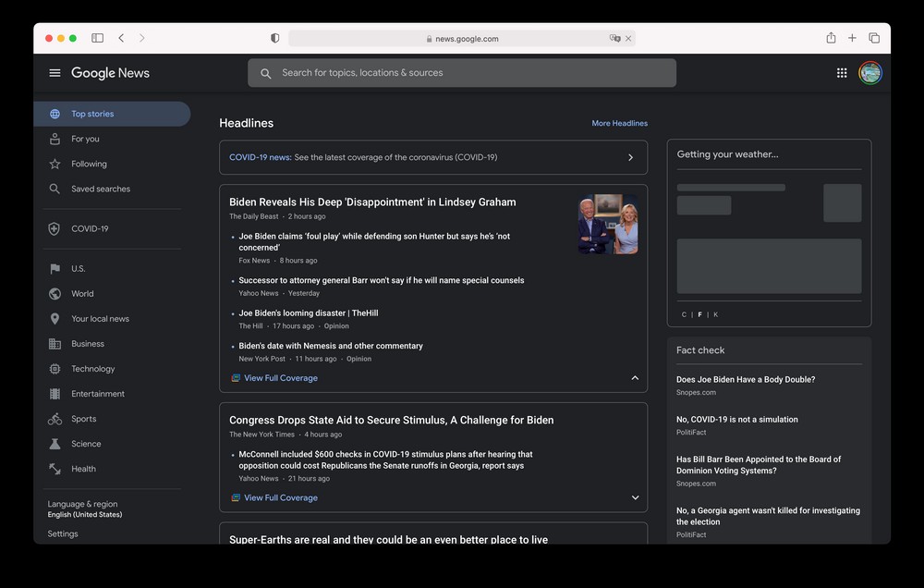This screenshot has height=588, width=924.
Task: View Full Coverage of Congress stimulus story
Action: point(281,497)
